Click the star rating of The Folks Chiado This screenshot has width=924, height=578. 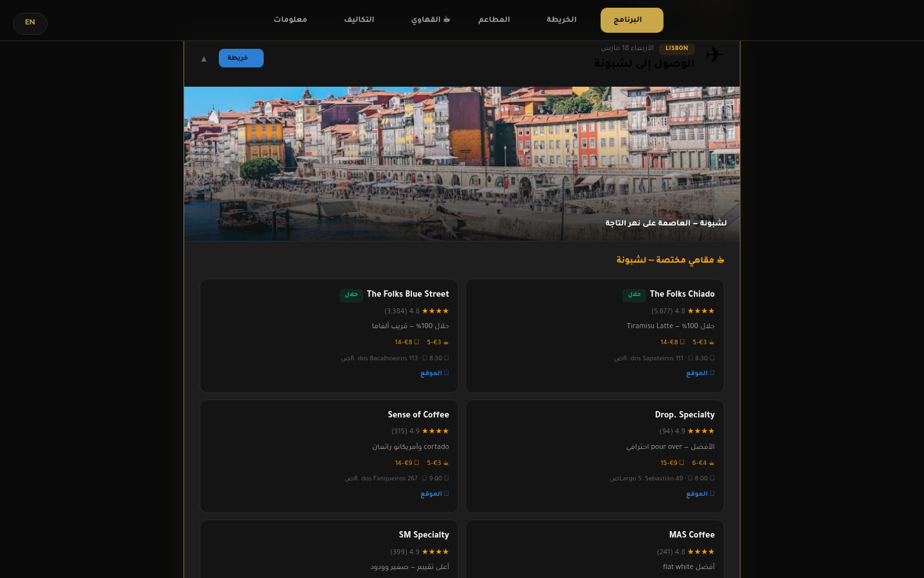pos(701,311)
